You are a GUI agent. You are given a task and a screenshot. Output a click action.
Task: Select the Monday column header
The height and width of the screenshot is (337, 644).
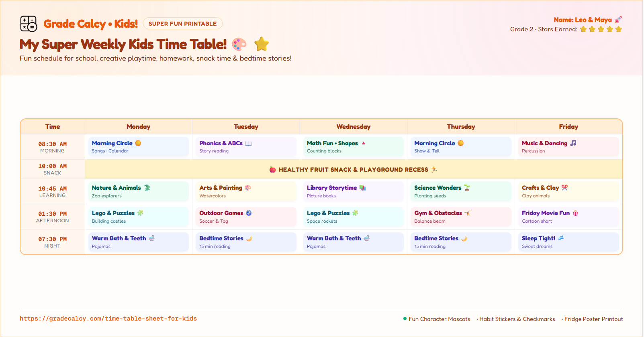(x=139, y=127)
